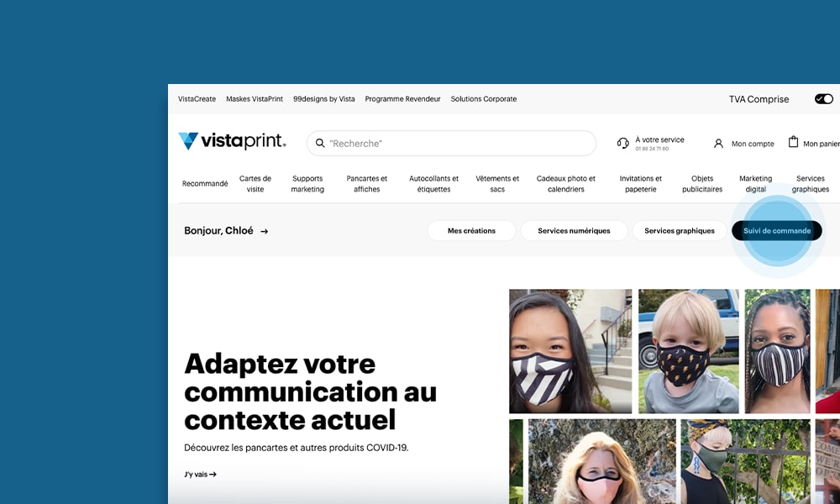
Task: Click photo of woman with braids
Action: pos(777,351)
